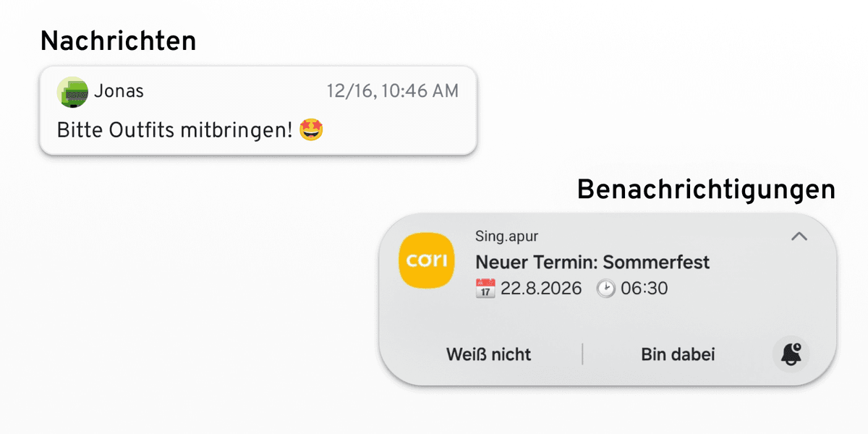The image size is (868, 434).
Task: Expand the Nachrichten section header
Action: coord(119,41)
